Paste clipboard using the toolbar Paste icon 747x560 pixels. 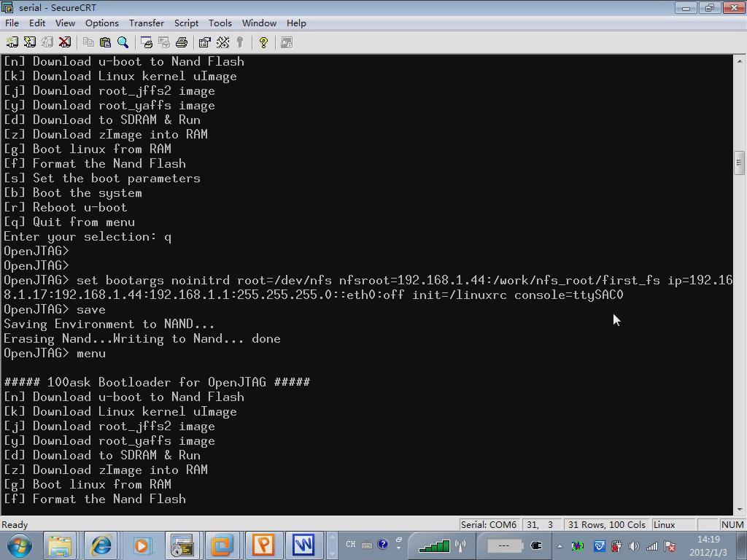[x=105, y=43]
